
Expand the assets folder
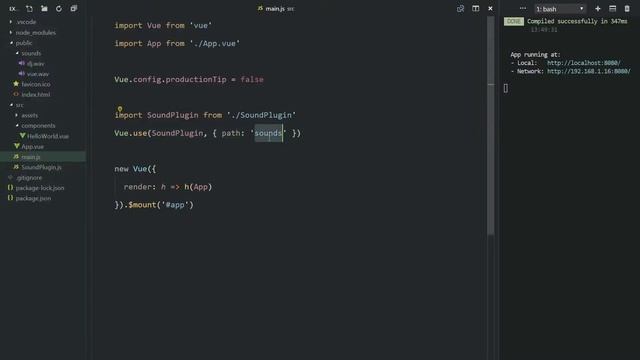click(29, 116)
